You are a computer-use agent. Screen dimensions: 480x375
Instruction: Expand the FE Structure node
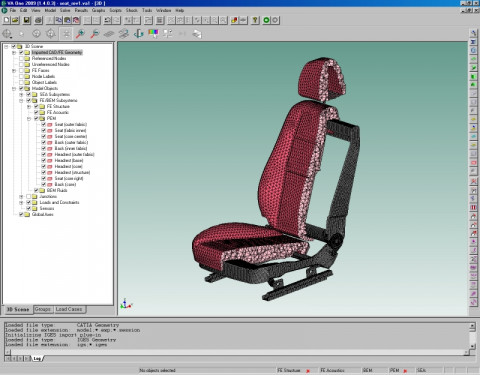(29, 106)
